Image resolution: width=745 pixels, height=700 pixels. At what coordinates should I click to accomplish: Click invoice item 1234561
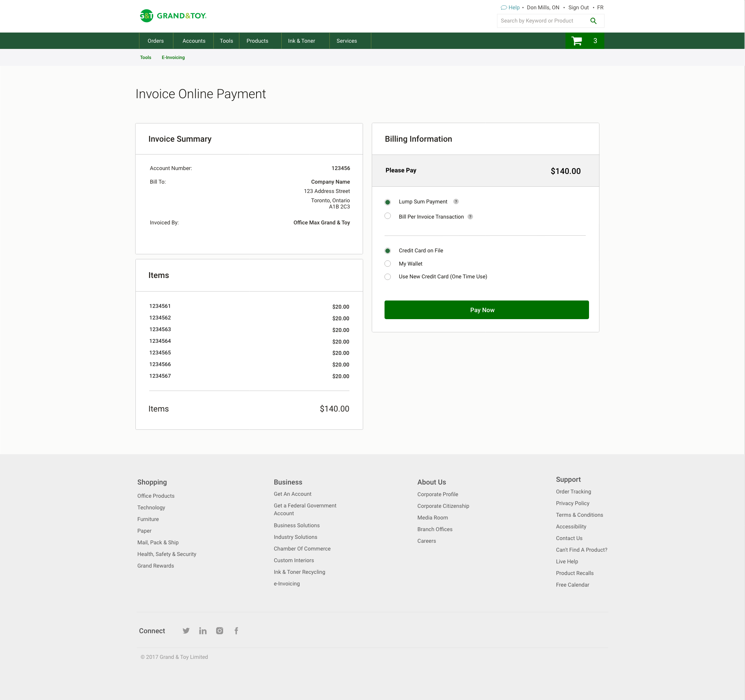(x=160, y=306)
